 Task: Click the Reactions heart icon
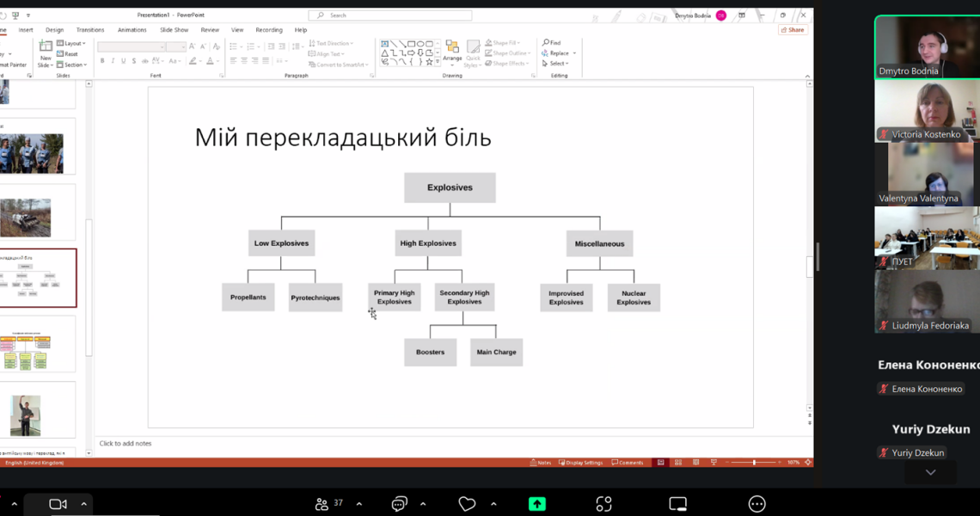467,504
